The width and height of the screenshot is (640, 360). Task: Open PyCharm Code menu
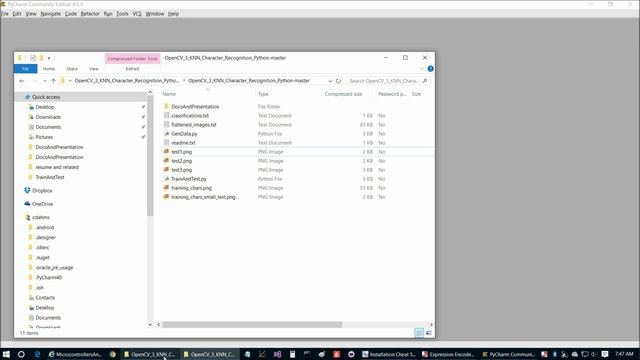(x=71, y=14)
